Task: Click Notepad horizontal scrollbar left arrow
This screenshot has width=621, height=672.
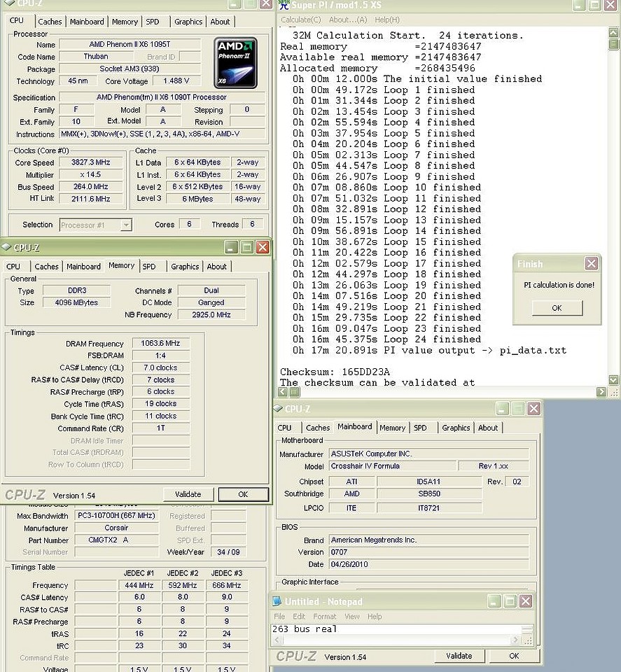Action: click(x=278, y=640)
